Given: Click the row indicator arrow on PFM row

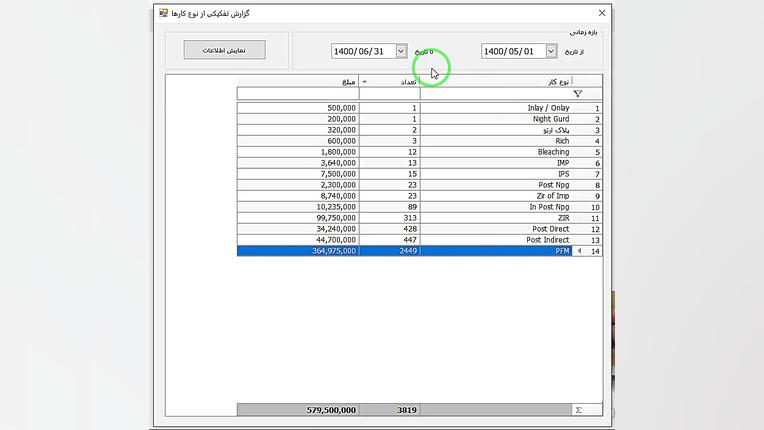Looking at the screenshot, I should [x=579, y=251].
